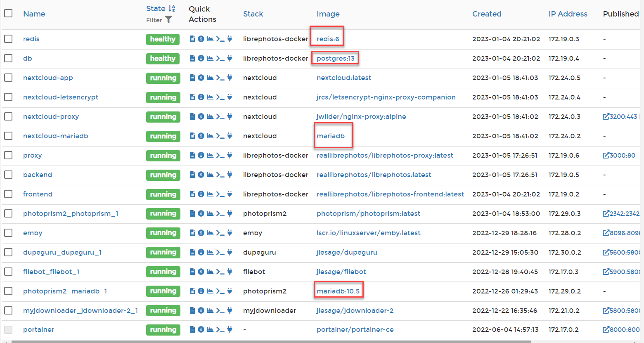Sort by the Stack column header
Screen dimensions: 644x343
pyautogui.click(x=253, y=14)
